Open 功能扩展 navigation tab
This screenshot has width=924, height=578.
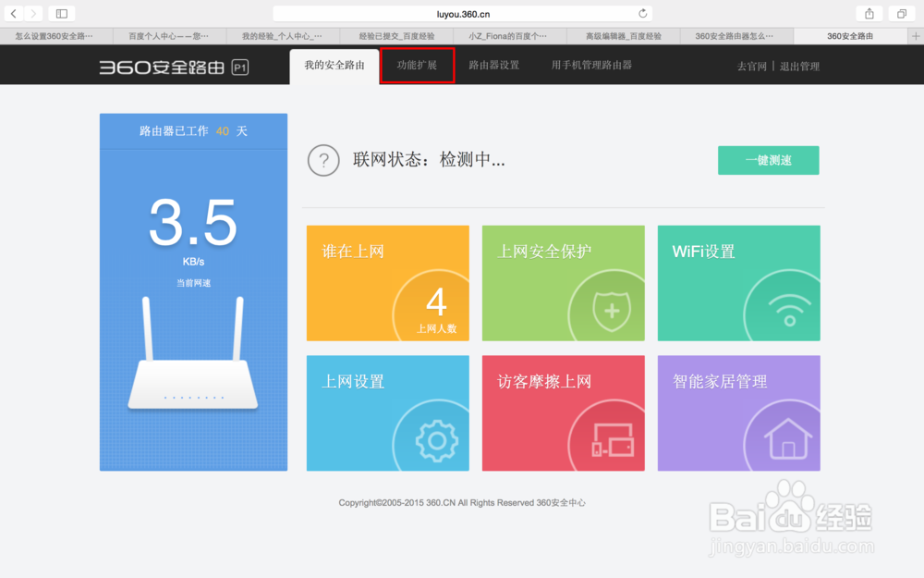418,65
